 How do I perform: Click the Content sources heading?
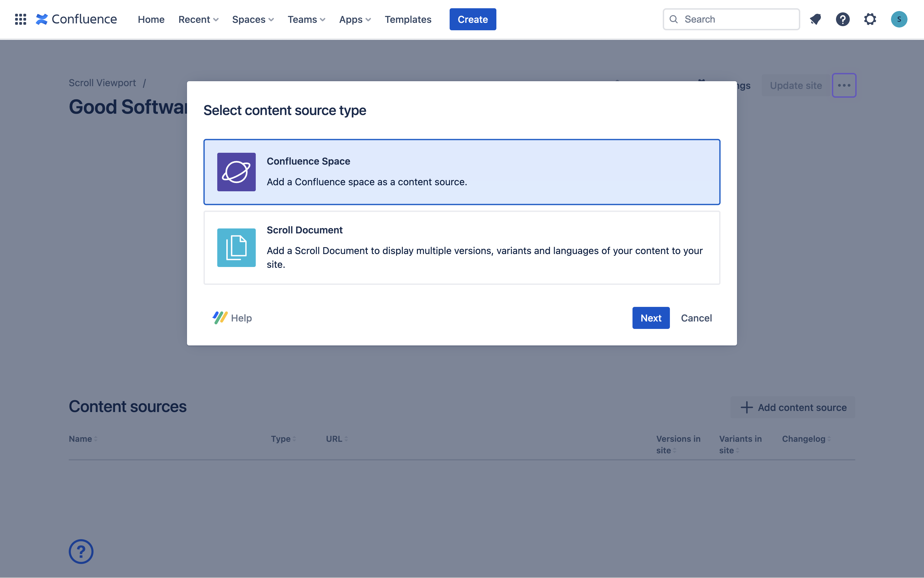pyautogui.click(x=128, y=406)
